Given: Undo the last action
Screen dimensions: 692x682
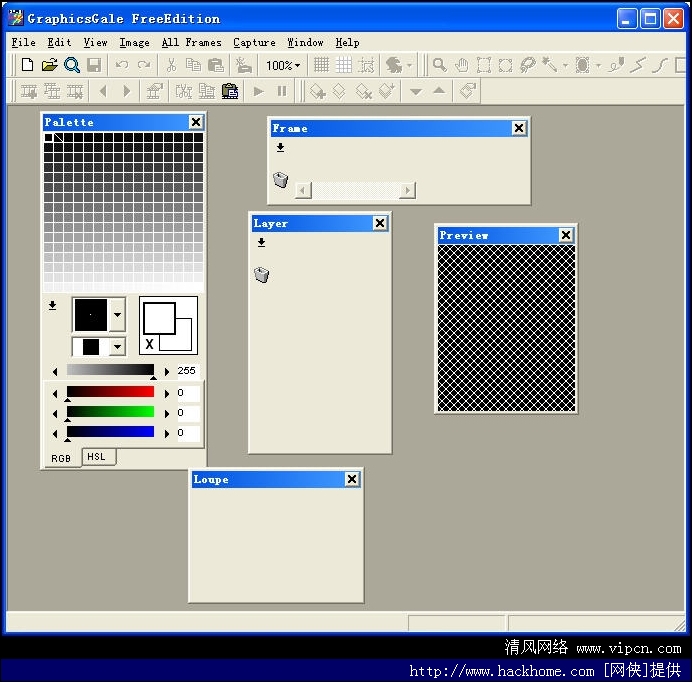Looking at the screenshot, I should point(122,65).
